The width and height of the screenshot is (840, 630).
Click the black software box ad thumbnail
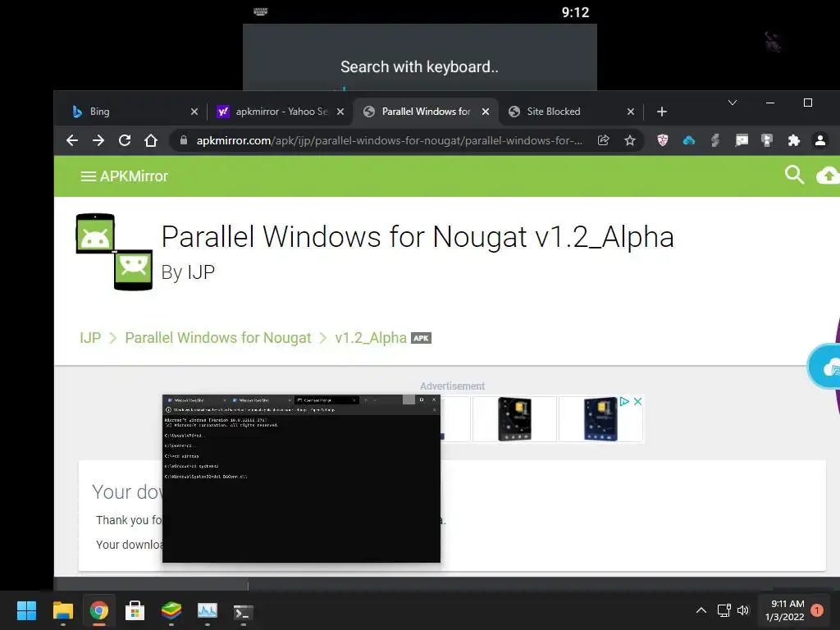click(515, 419)
